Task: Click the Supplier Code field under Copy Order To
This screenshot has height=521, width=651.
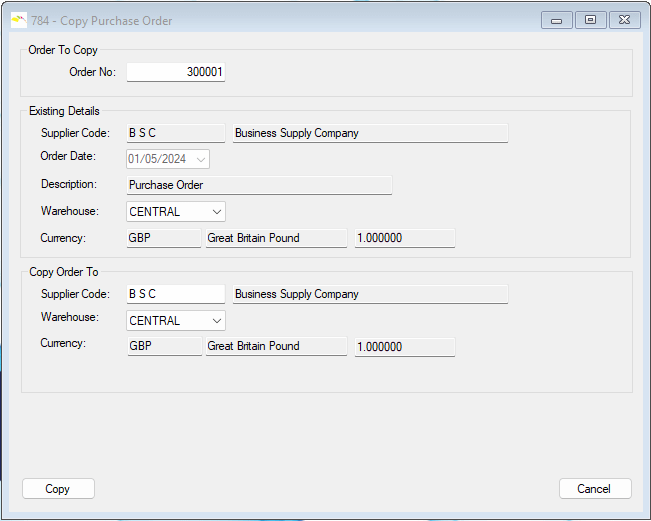Action: 175,294
